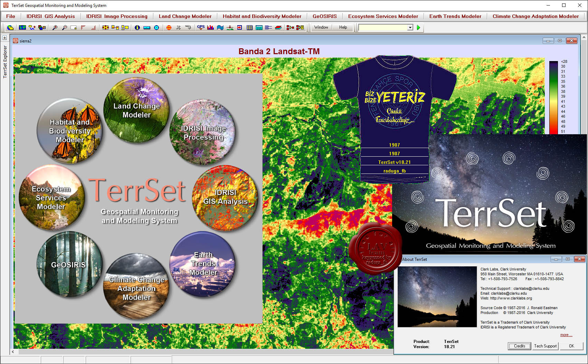Maximize the sierra2 map window
This screenshot has width=588, height=364.
560,41
